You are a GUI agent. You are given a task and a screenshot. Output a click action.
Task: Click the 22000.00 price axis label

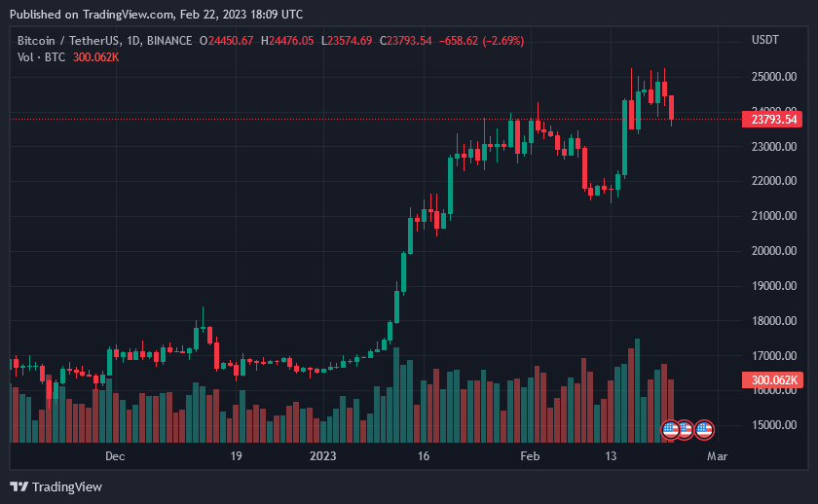pos(773,181)
